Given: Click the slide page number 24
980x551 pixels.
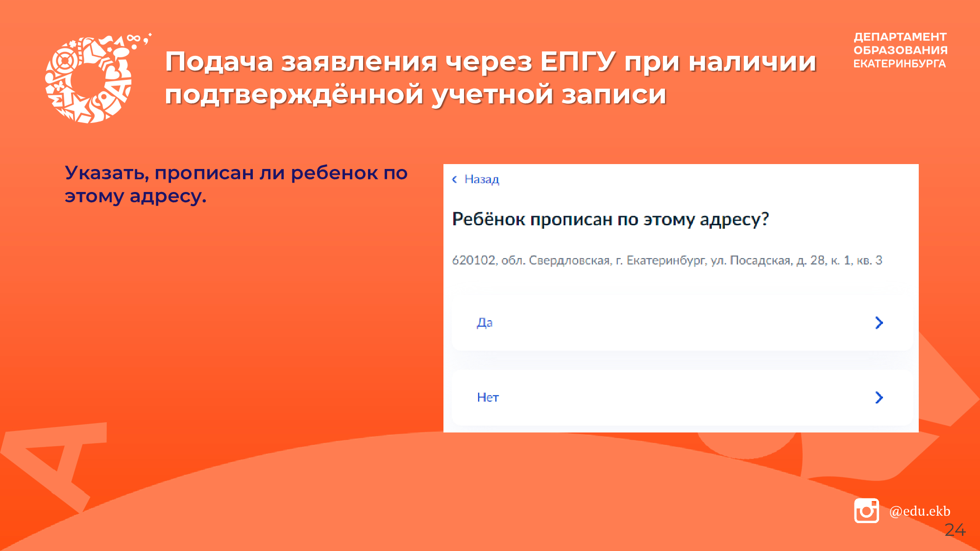Looking at the screenshot, I should [955, 530].
